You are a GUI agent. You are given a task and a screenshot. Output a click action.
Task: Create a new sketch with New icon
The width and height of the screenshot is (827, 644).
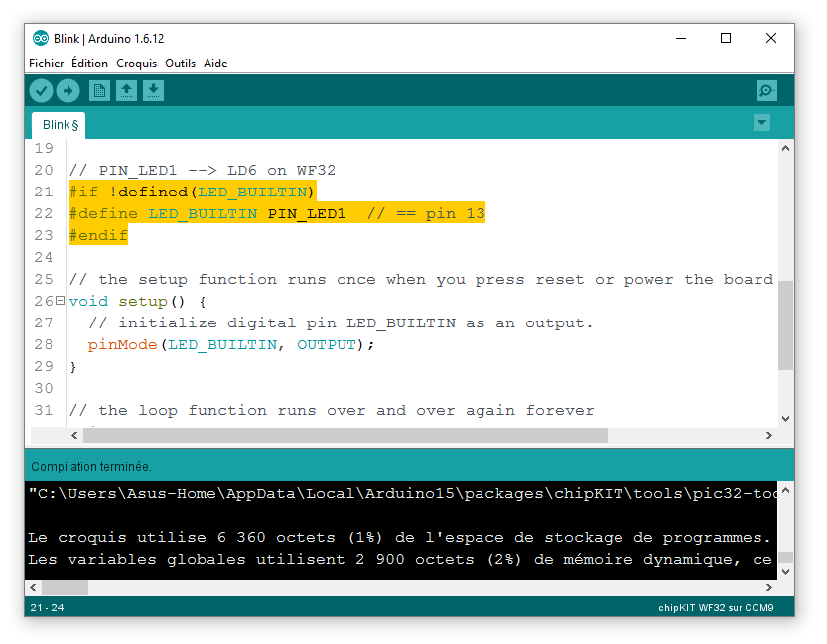[99, 91]
